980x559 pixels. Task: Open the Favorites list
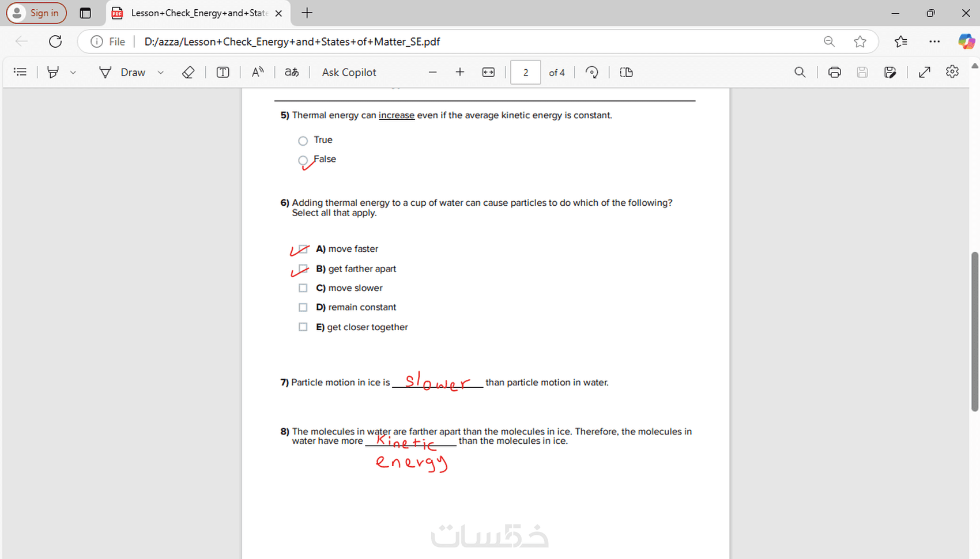point(901,41)
